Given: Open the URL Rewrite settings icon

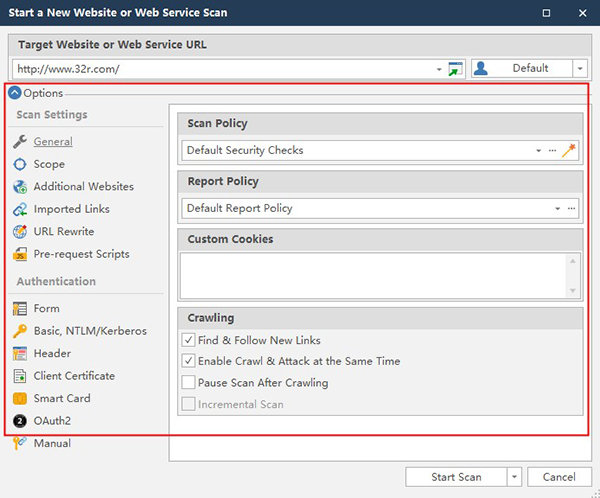Looking at the screenshot, I should (20, 232).
